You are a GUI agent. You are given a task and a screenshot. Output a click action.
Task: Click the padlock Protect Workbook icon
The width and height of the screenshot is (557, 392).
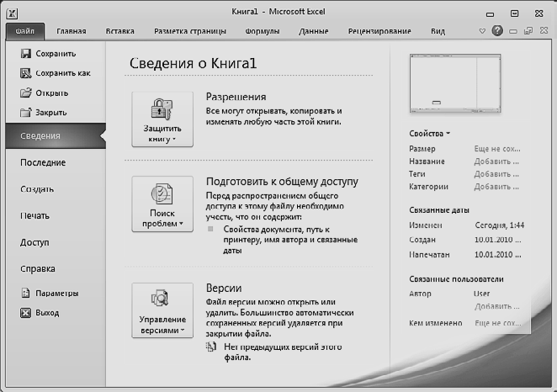[162, 109]
